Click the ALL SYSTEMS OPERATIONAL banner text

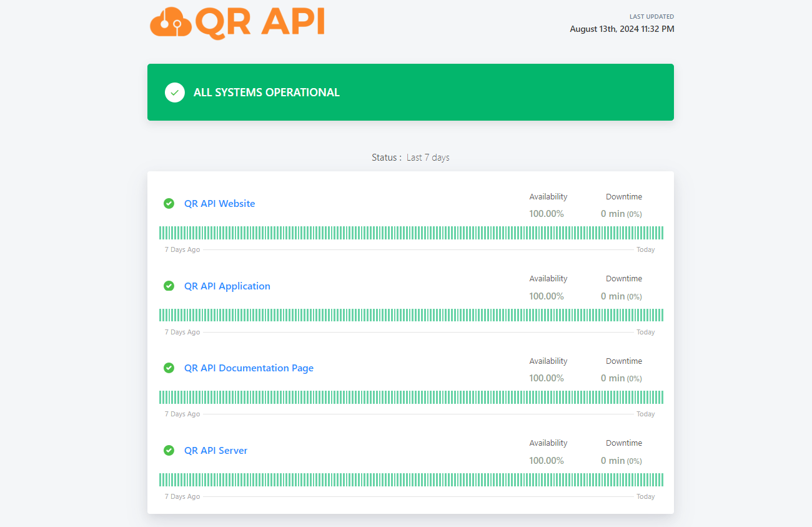point(267,93)
